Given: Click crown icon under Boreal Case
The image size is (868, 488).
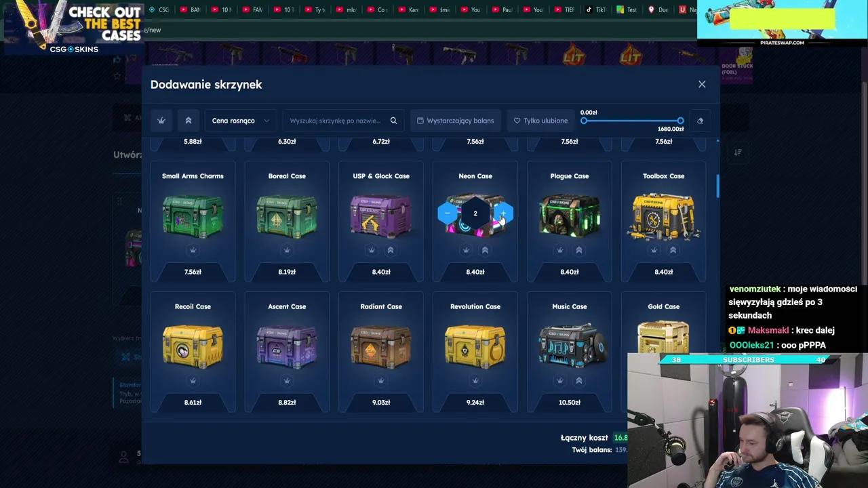Looking at the screenshot, I should tap(287, 250).
